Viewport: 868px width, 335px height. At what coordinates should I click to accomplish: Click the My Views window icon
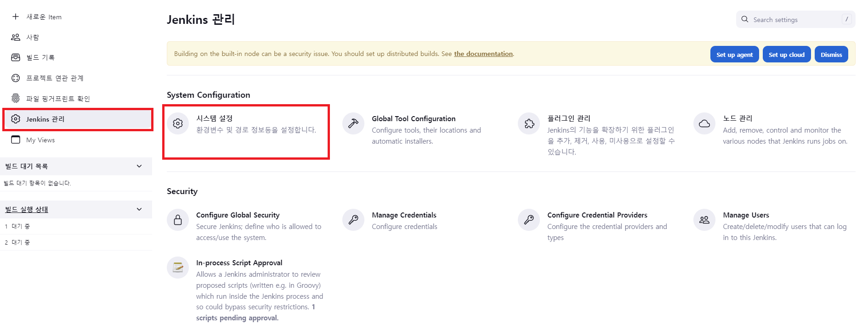pyautogui.click(x=16, y=140)
